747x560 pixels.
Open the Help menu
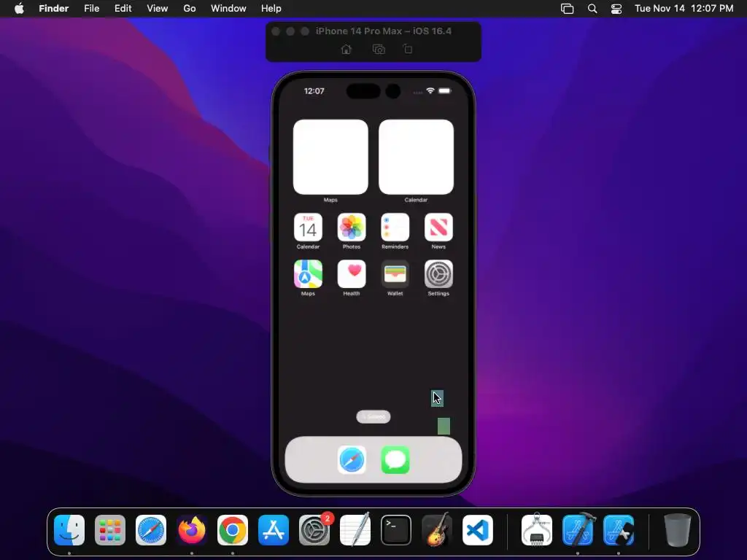coord(271,8)
